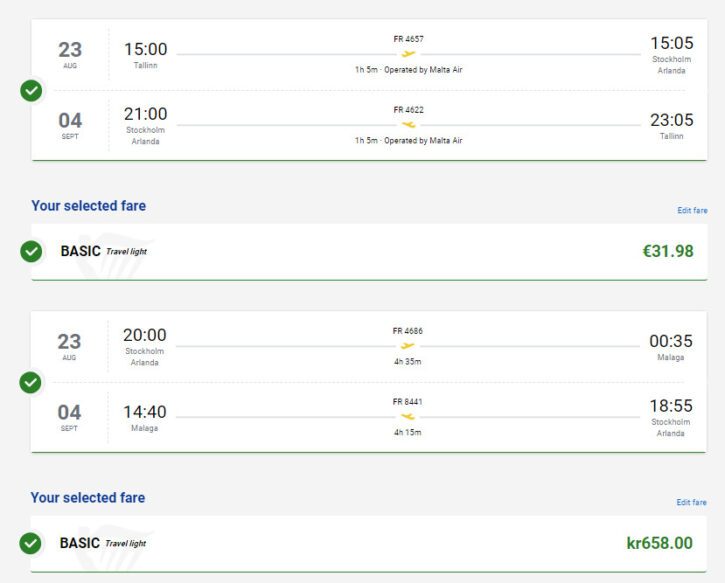
Task: Click the €31.98 price
Action: 668,251
